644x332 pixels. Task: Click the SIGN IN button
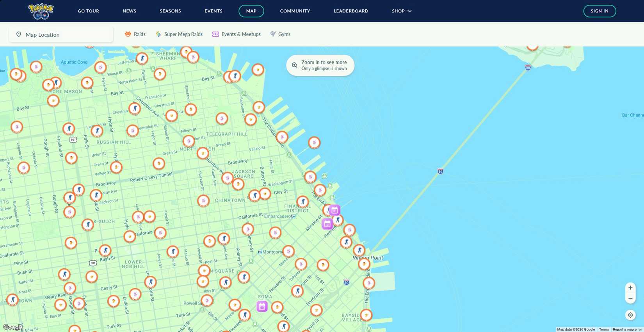[600, 11]
